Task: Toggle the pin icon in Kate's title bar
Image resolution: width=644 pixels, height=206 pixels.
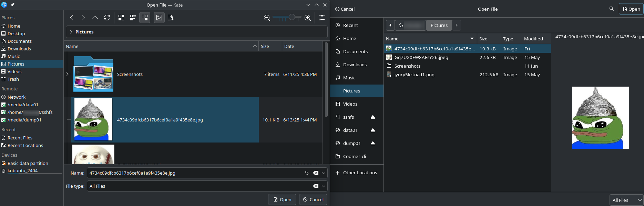Action: [12, 5]
